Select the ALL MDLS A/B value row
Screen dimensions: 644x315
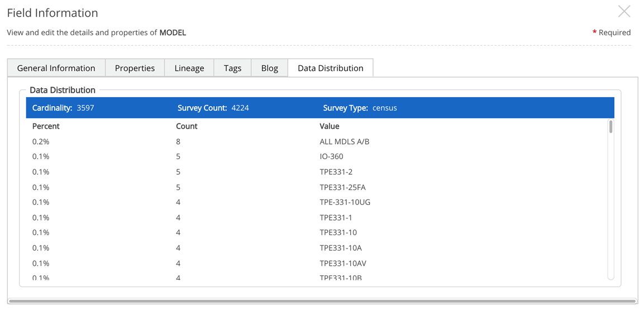coord(344,142)
